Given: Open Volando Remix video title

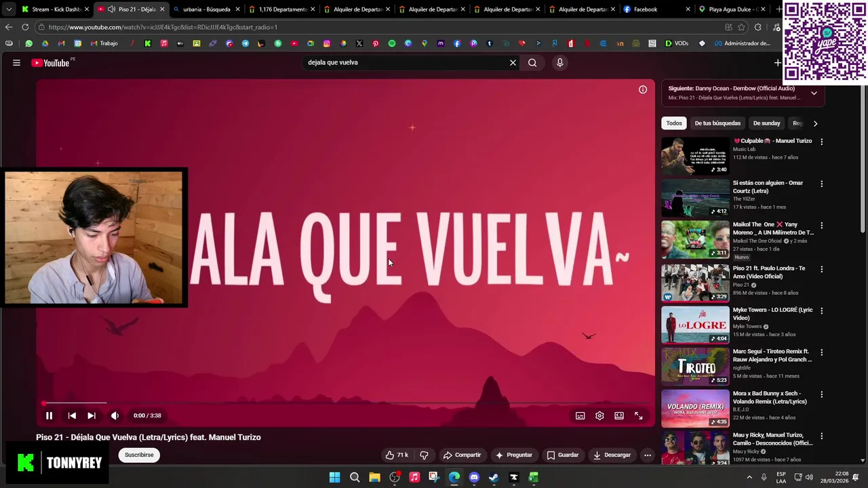Looking at the screenshot, I should [x=770, y=397].
